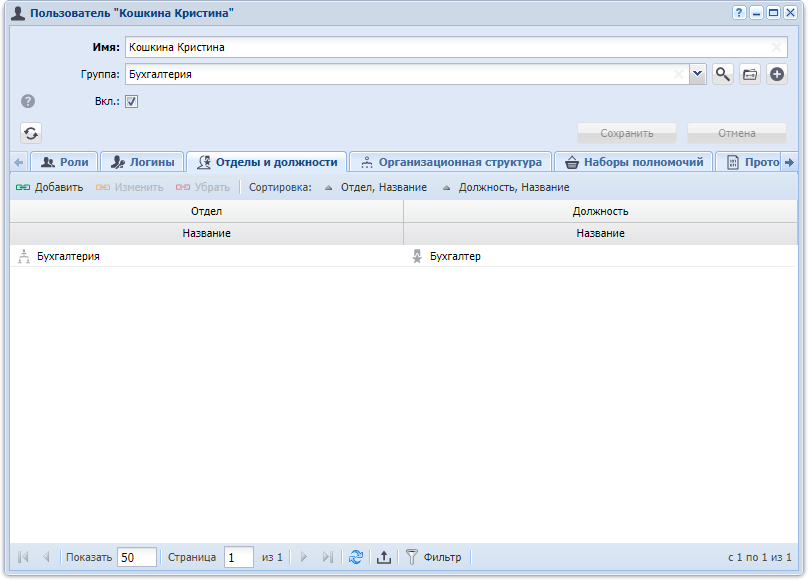Refresh the grid with the blue arrows icon
This screenshot has height=580, width=808.
coord(356,557)
